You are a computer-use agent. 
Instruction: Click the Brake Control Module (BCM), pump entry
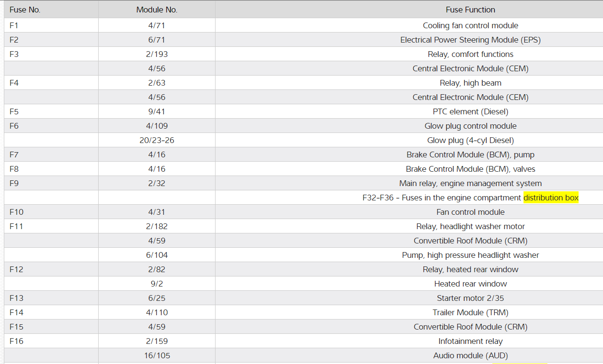tap(470, 154)
